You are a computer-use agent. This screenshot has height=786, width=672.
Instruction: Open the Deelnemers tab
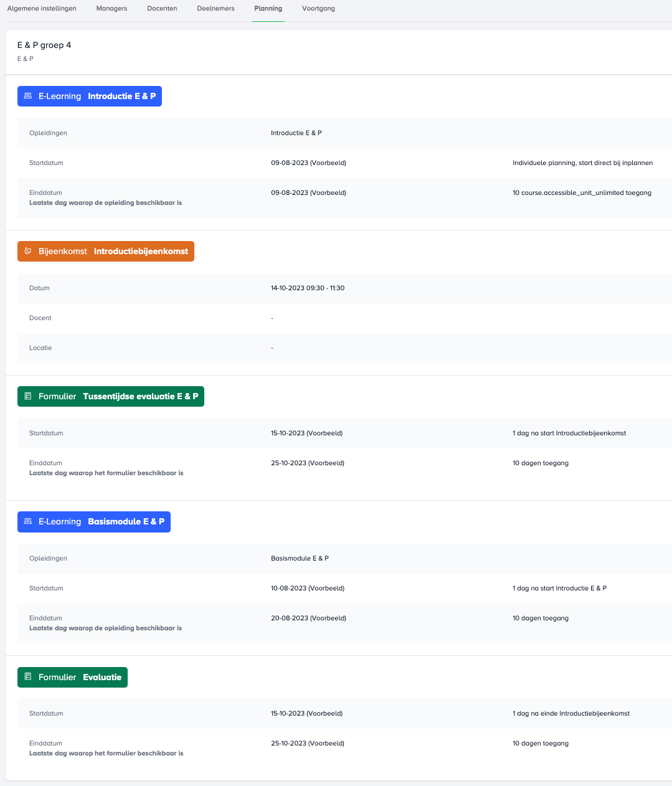coord(215,9)
